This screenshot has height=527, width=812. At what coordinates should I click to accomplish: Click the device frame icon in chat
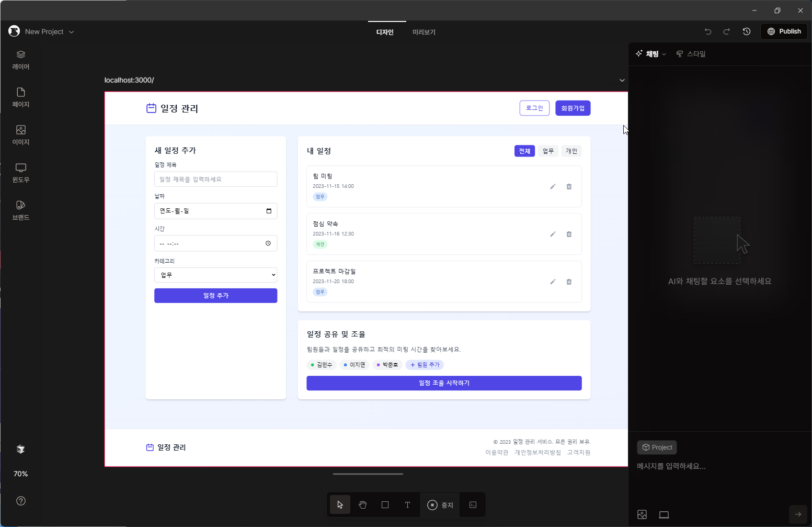(x=664, y=514)
